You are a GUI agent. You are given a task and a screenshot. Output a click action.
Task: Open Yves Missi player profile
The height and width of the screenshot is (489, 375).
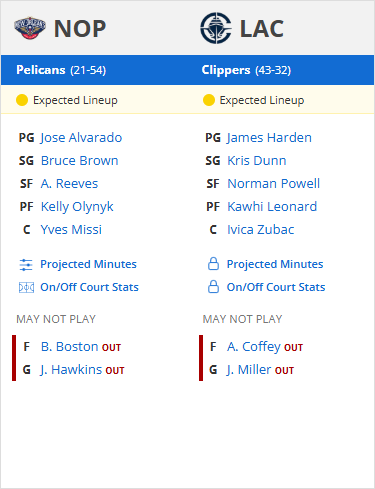click(x=71, y=230)
